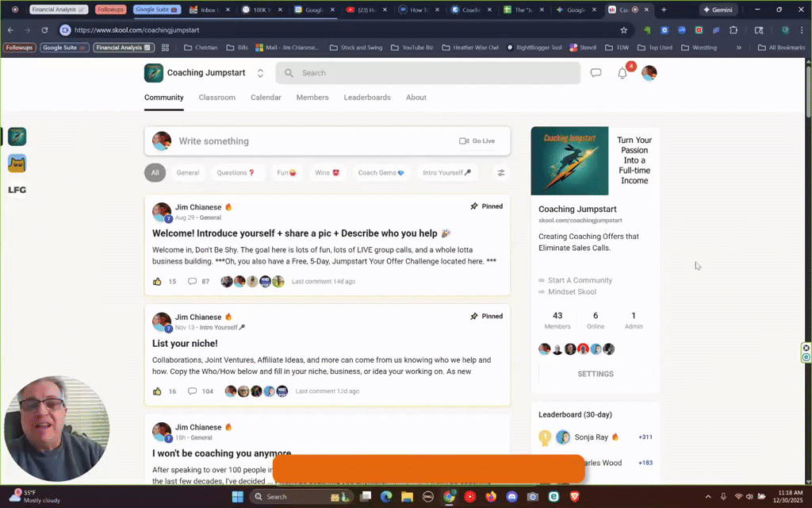Click the 6 Online stat
The height and width of the screenshot is (508, 812).
[x=595, y=321]
